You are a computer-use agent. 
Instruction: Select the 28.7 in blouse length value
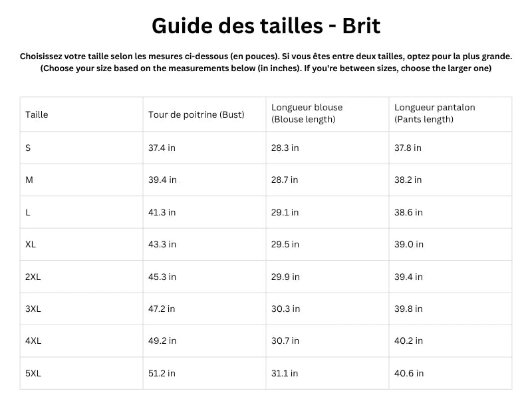(x=285, y=180)
